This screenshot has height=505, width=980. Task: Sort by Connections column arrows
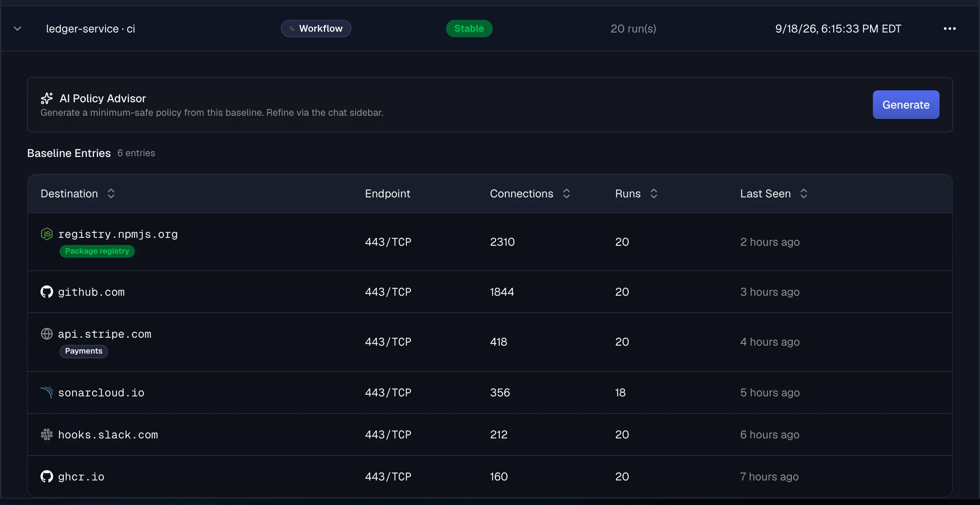567,193
